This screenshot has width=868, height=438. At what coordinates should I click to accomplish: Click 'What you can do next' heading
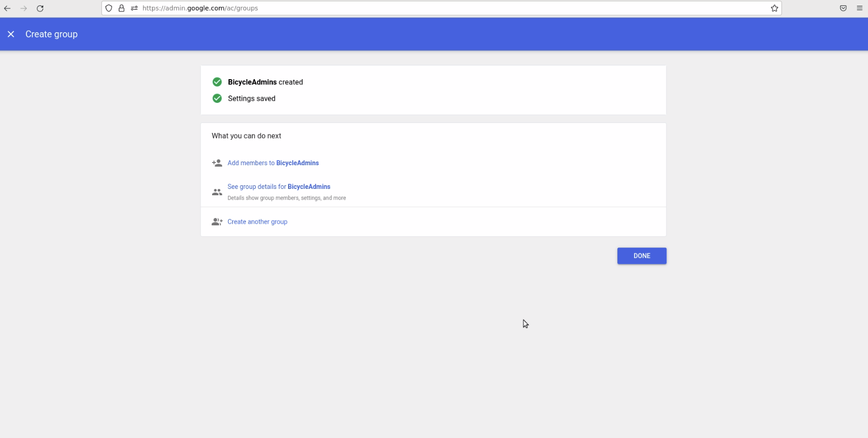[x=246, y=136]
